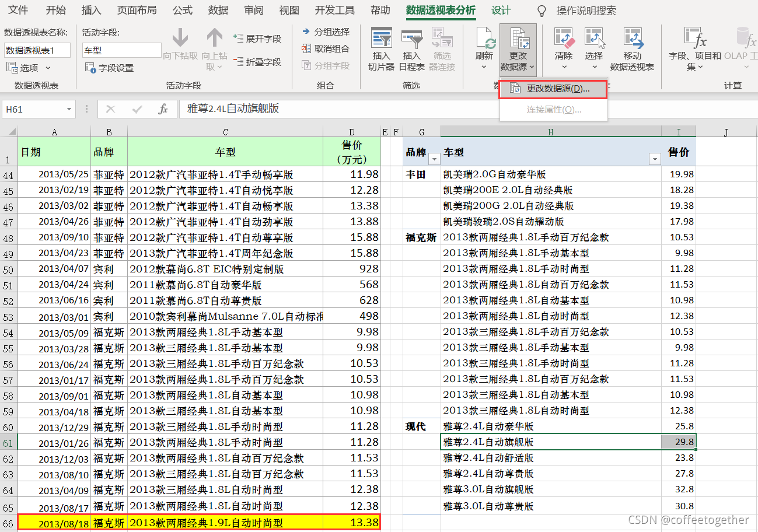Open the 车型 filter dropdown in pivot table

pos(655,159)
